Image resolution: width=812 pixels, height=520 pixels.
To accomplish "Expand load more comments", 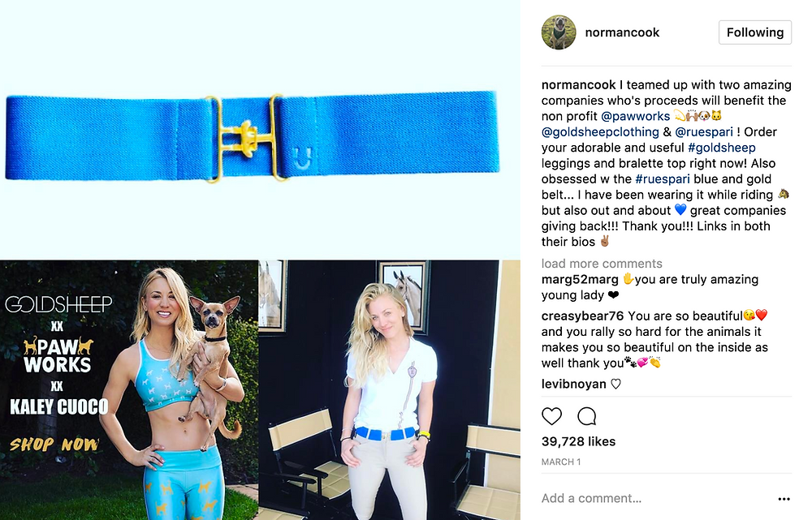I will [x=602, y=264].
